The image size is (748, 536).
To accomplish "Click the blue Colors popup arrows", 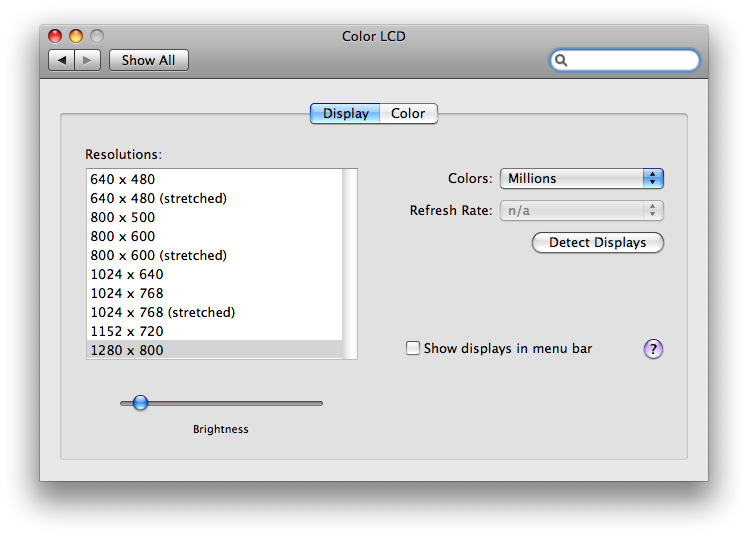I will point(653,178).
